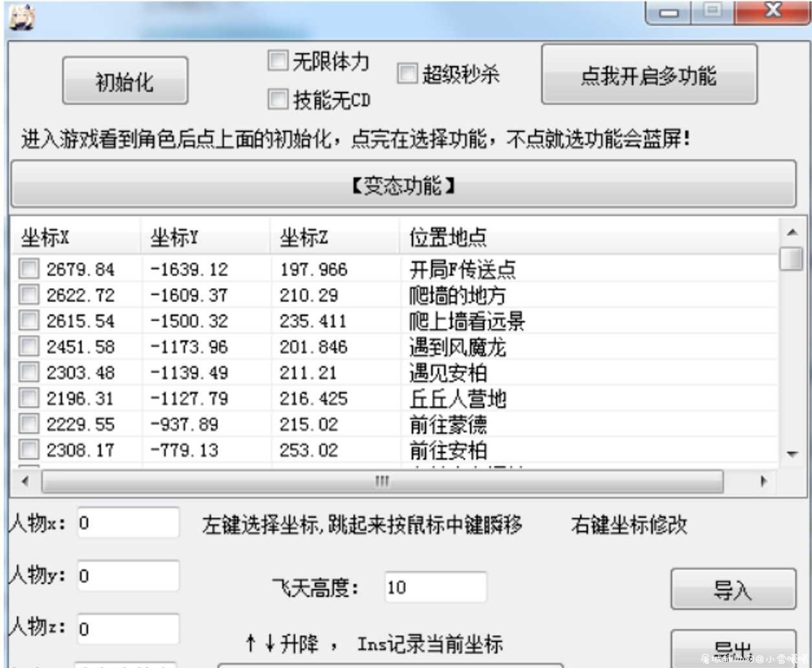Click the 坐标X column header

[76, 237]
